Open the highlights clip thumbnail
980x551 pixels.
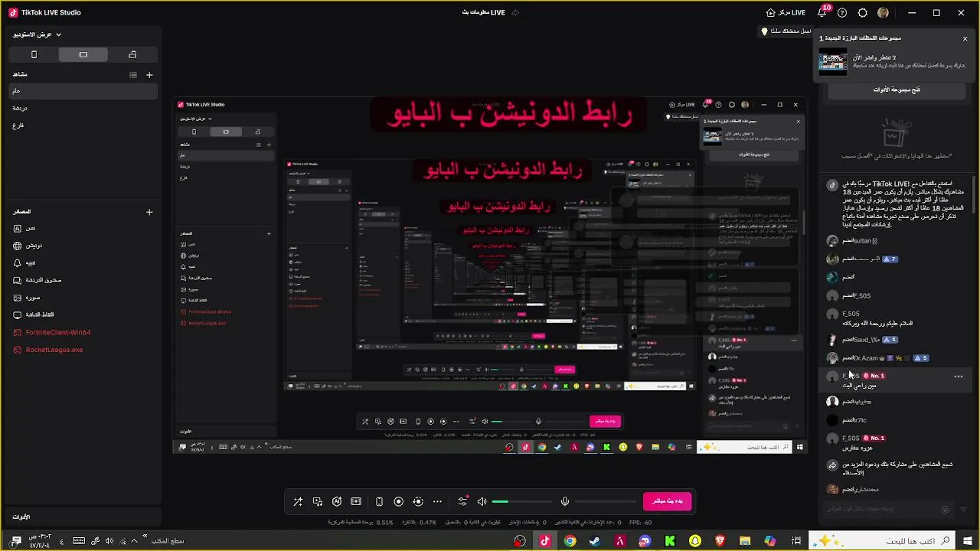coord(833,61)
